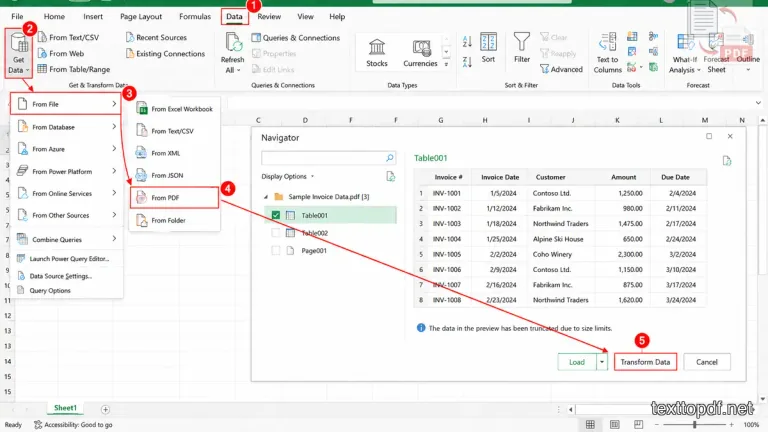Open the View tab

click(x=306, y=16)
